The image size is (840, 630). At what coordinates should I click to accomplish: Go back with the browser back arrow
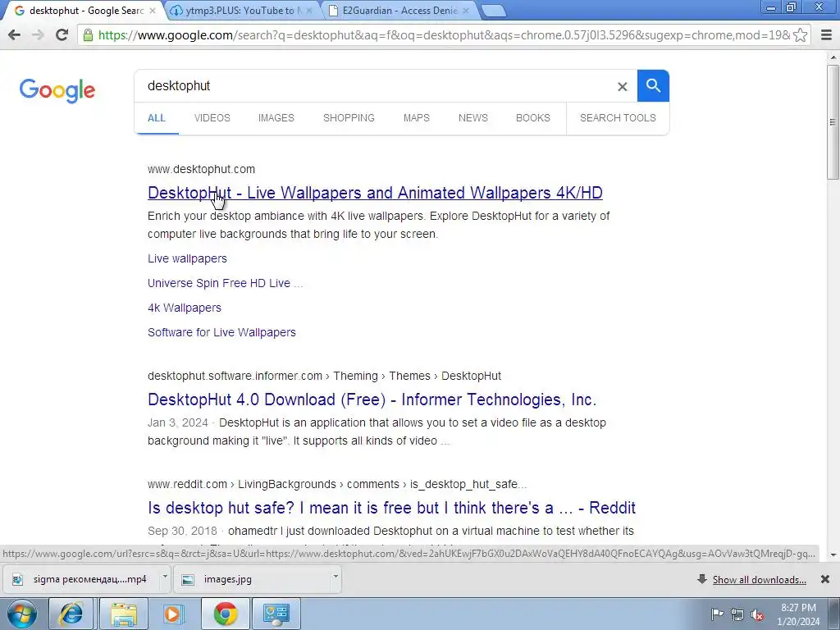coord(15,35)
